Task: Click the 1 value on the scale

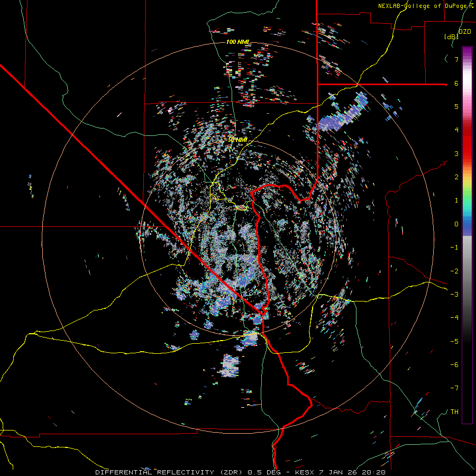Action: point(456,200)
